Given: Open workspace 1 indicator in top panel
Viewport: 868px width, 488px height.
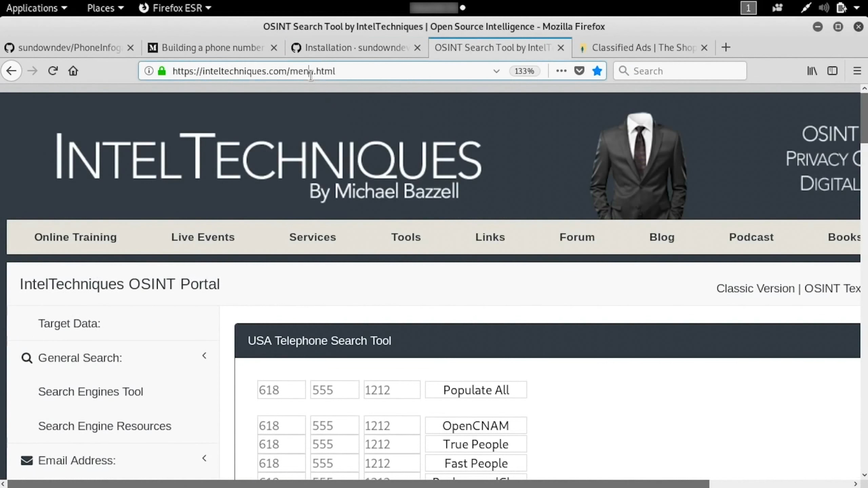Looking at the screenshot, I should tap(748, 8).
